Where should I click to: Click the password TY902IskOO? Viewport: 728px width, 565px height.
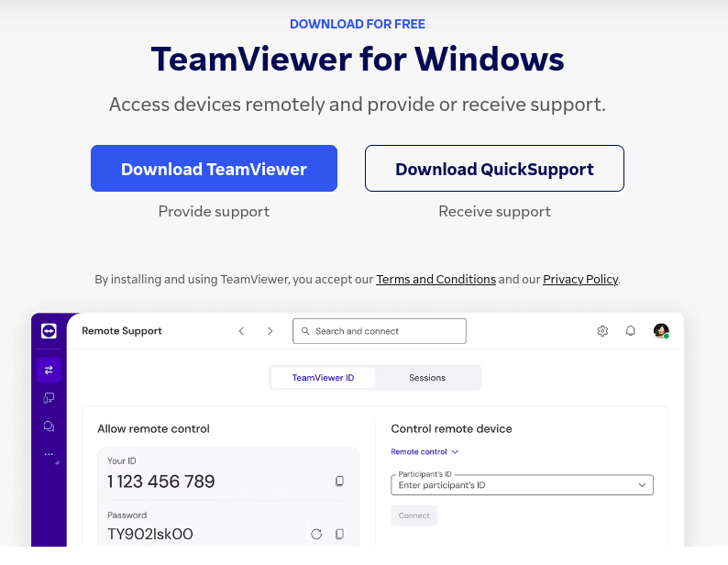pos(150,535)
